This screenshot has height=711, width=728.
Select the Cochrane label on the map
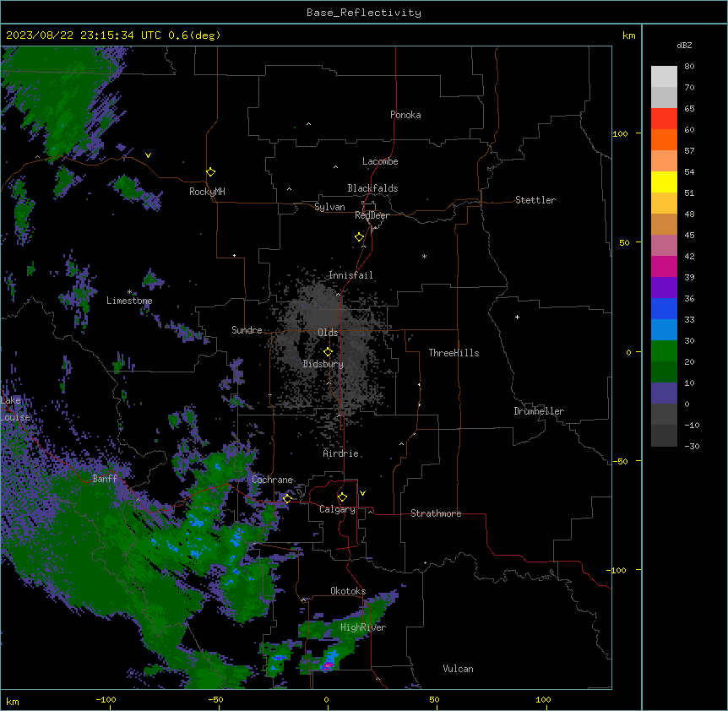[x=273, y=480]
